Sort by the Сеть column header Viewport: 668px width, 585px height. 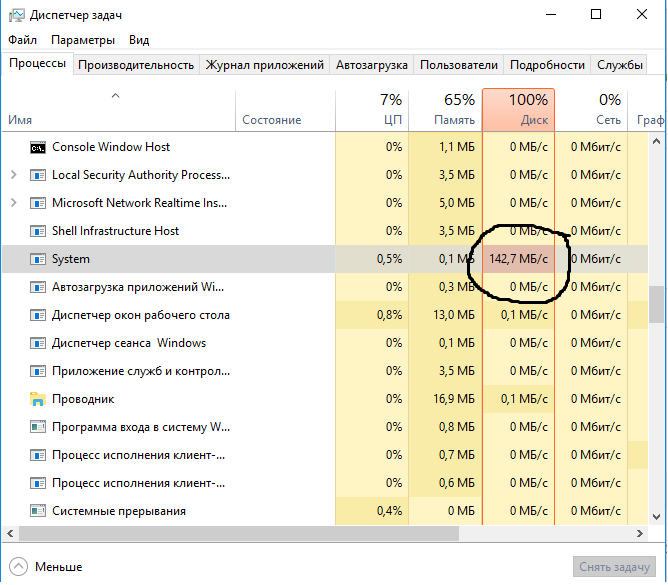coord(591,111)
